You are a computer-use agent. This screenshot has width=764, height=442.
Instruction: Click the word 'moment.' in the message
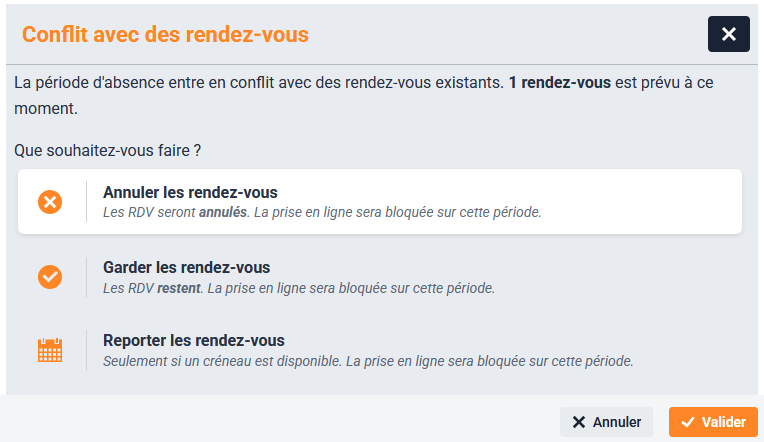[46, 109]
